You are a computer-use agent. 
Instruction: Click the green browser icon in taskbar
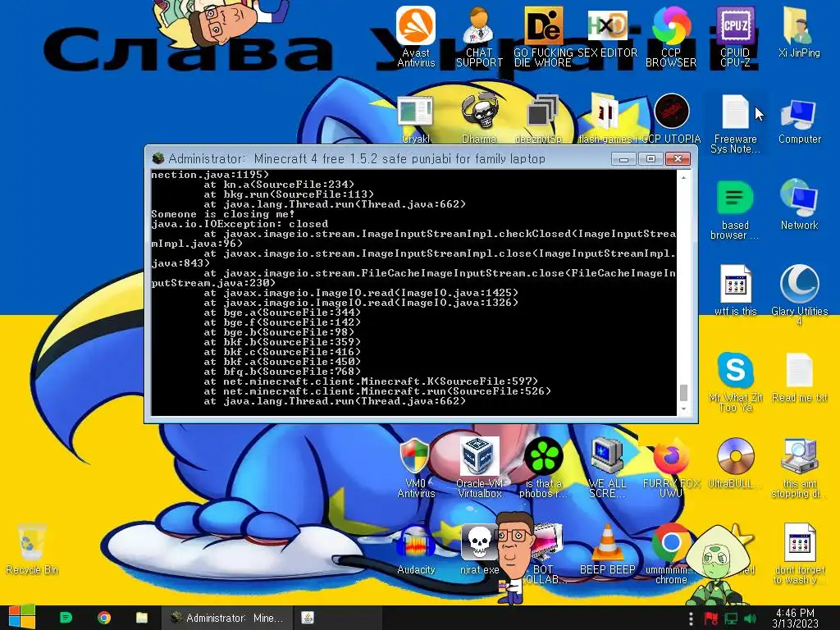click(x=66, y=618)
